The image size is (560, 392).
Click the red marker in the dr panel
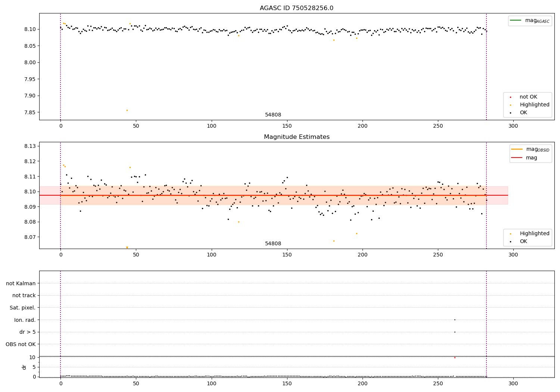point(455,358)
